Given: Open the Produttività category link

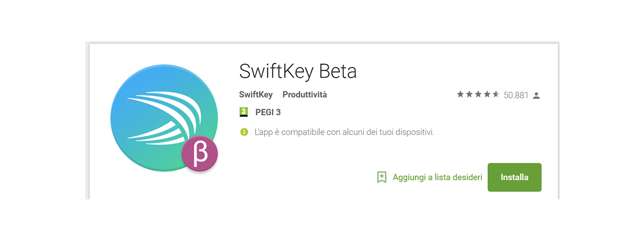Looking at the screenshot, I should pyautogui.click(x=305, y=95).
